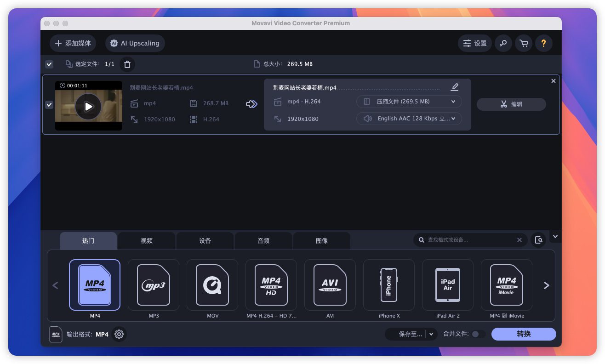This screenshot has width=605, height=364.
Task: Click the 转换 convert button
Action: click(524, 334)
